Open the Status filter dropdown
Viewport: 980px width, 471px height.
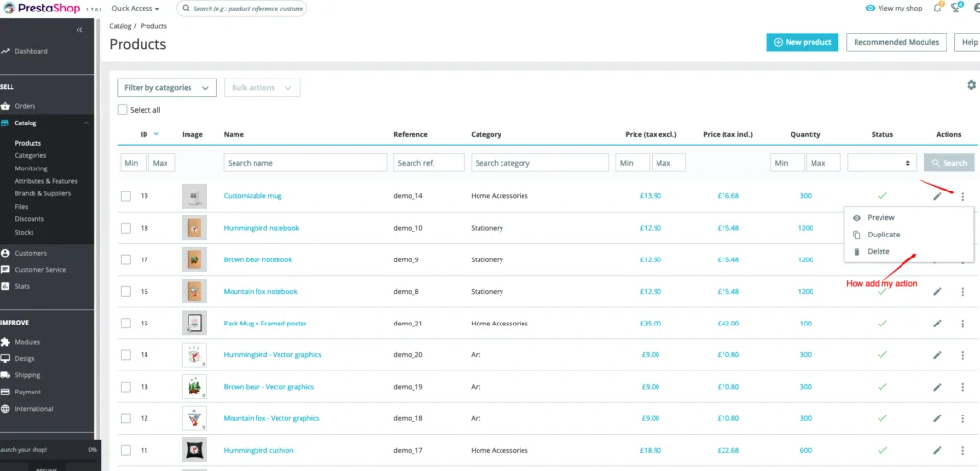point(881,163)
